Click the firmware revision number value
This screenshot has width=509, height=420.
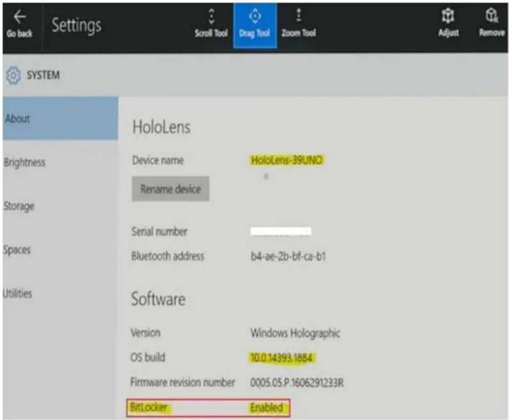(x=297, y=383)
